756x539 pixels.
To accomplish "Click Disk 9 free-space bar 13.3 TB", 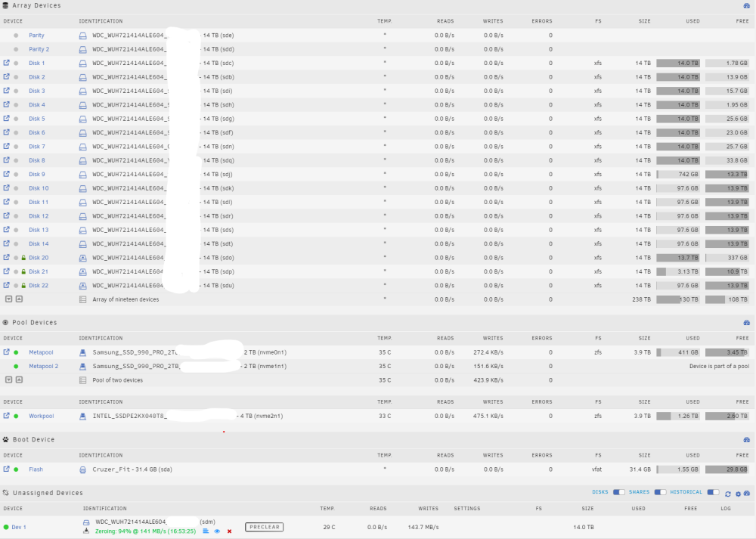I will (x=727, y=175).
